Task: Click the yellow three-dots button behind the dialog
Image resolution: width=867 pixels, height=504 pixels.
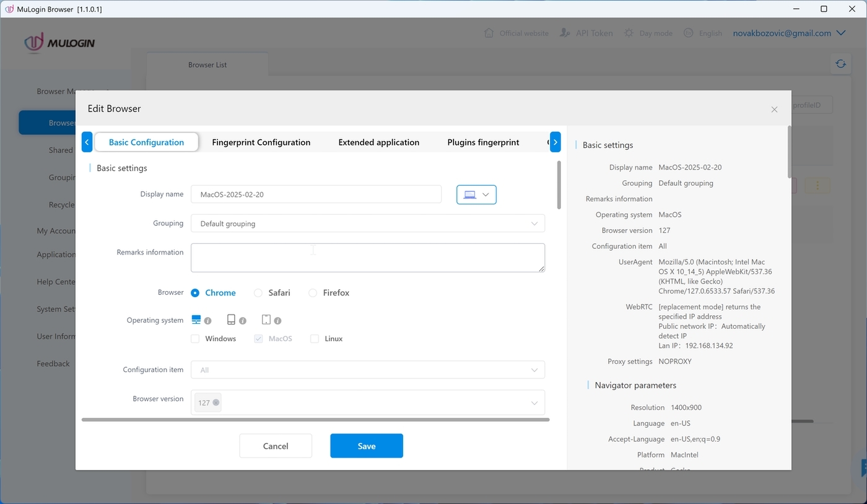Action: (817, 185)
